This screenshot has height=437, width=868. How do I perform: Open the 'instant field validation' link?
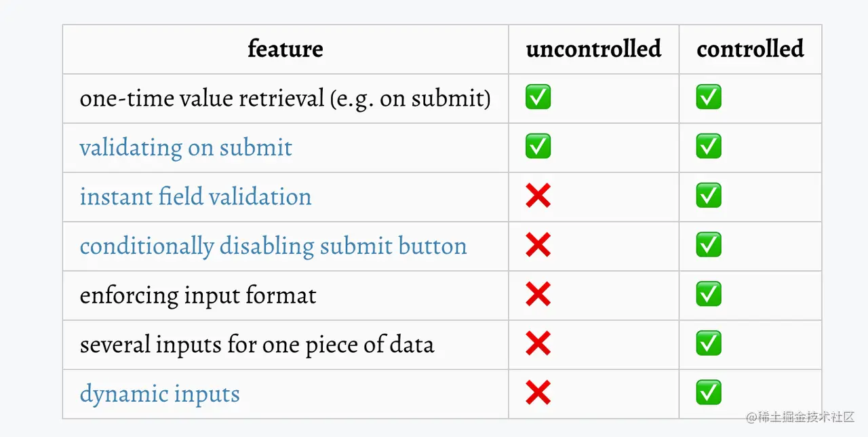pyautogui.click(x=195, y=197)
